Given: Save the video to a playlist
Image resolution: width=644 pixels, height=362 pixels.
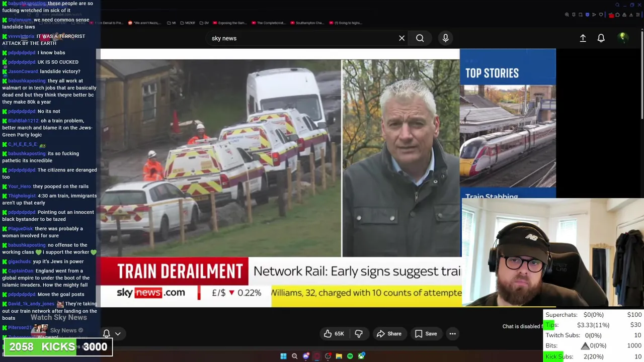Looking at the screenshot, I should tap(426, 334).
